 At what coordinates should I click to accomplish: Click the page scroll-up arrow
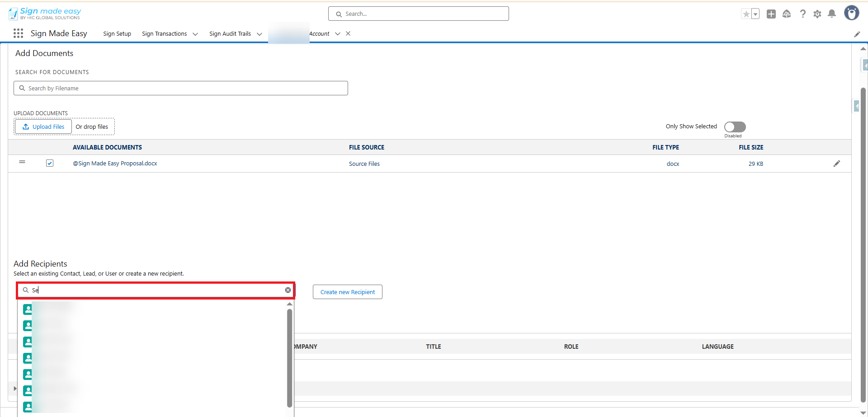click(x=863, y=49)
